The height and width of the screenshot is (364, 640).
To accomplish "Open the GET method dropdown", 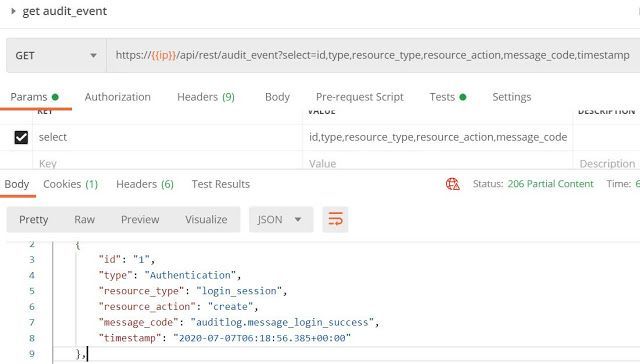I will pyautogui.click(x=56, y=55).
